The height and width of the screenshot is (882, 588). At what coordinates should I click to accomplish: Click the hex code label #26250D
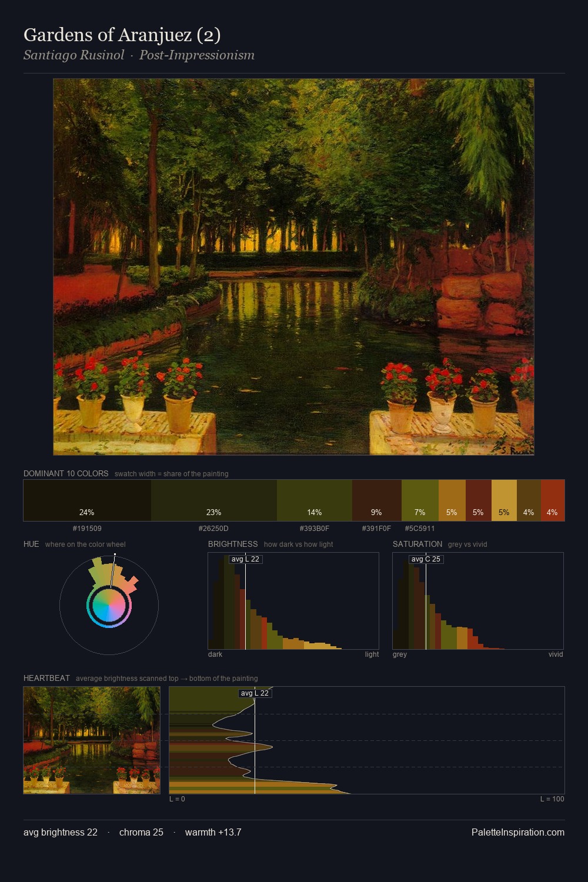point(213,529)
